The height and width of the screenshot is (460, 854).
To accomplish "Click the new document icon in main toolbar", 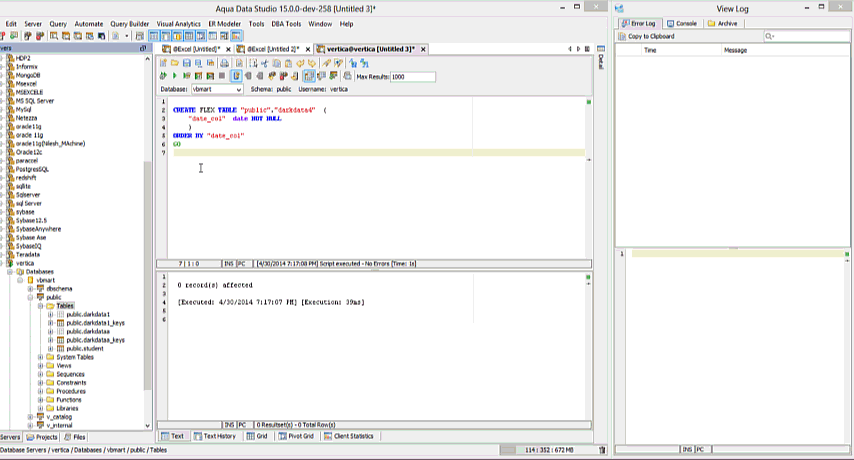I will (115, 36).
